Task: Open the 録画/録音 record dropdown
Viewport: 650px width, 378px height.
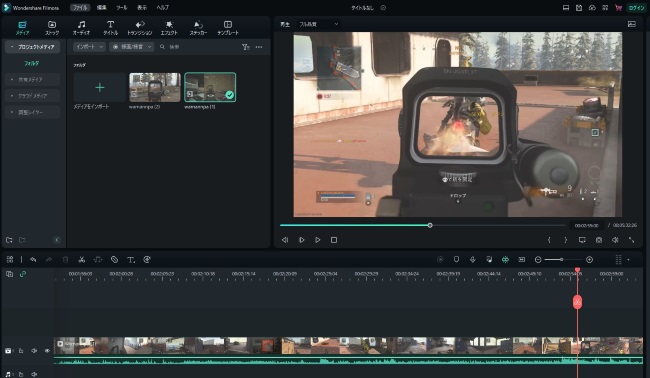Action: point(132,47)
